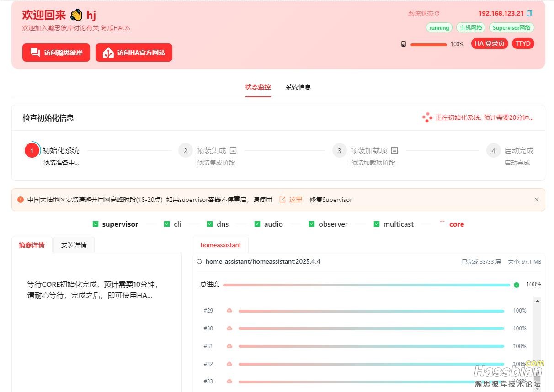Viewport: 554px width, 392px height.
Task: Click 大小: 97.1 MB text
Action: coord(525,262)
